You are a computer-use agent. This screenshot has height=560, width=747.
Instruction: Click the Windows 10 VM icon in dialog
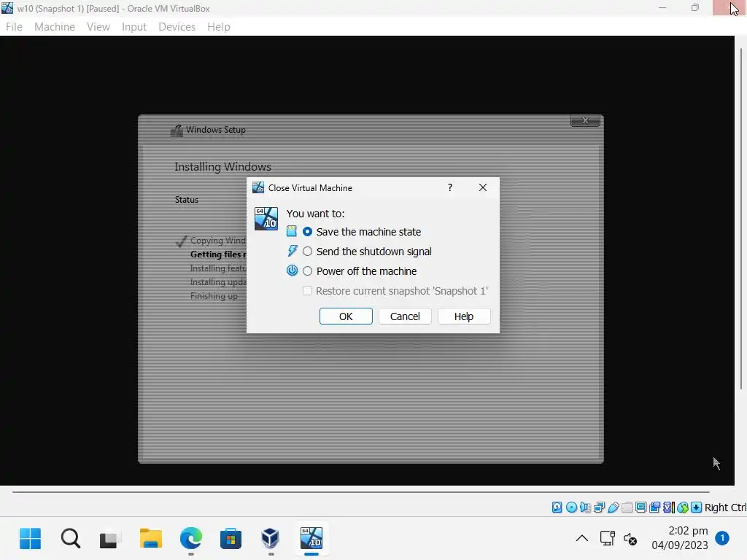pos(266,219)
